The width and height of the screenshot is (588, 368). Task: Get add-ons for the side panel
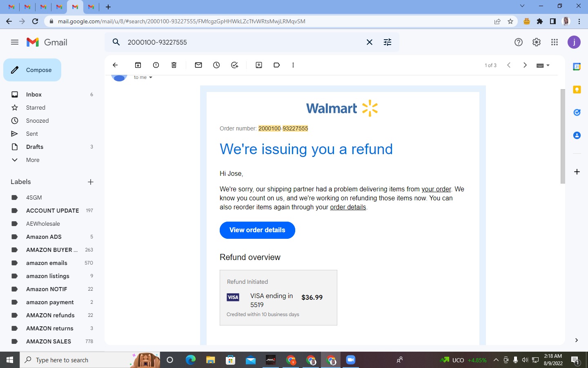coord(577,172)
